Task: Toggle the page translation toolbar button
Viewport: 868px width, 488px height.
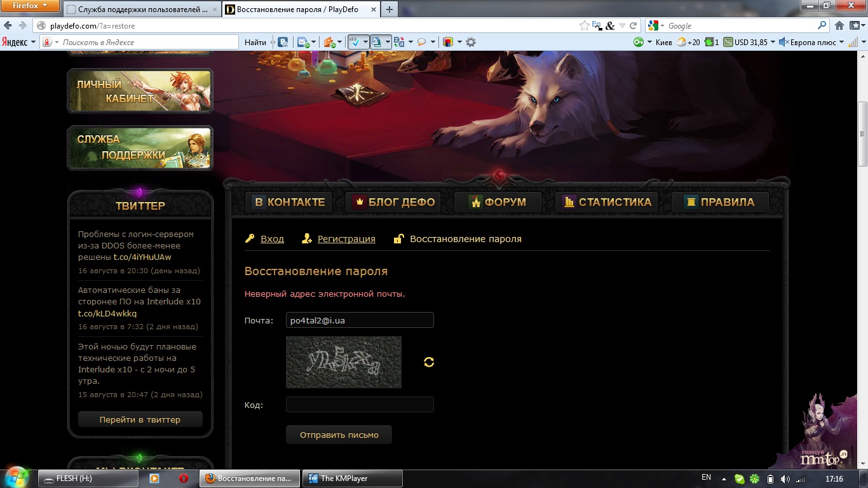Action: (380, 43)
